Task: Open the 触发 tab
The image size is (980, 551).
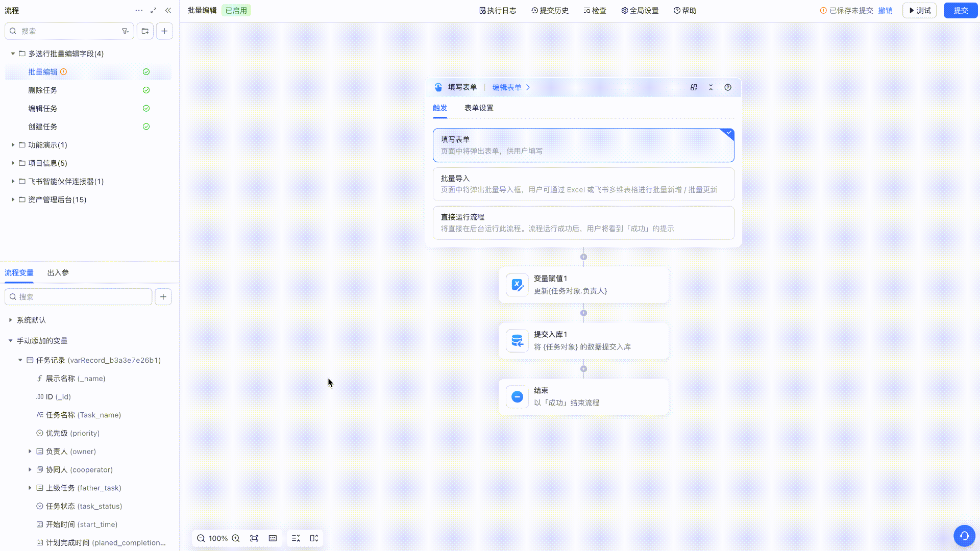Action: tap(440, 108)
